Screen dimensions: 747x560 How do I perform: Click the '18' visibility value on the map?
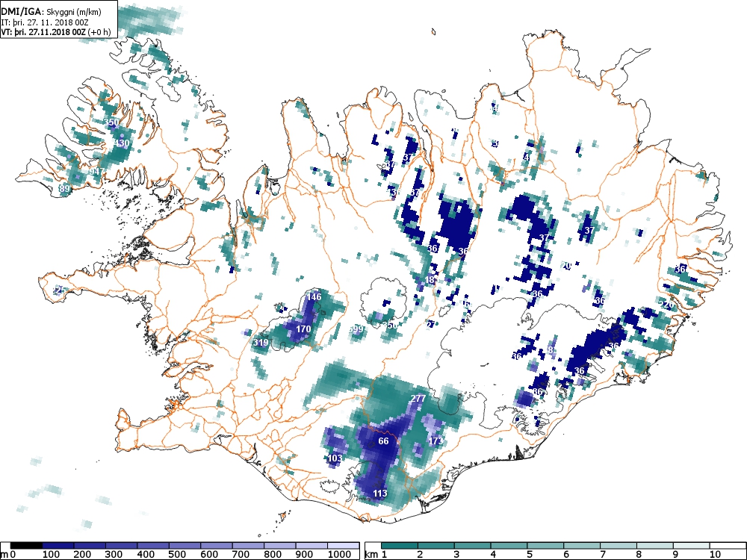click(x=430, y=279)
